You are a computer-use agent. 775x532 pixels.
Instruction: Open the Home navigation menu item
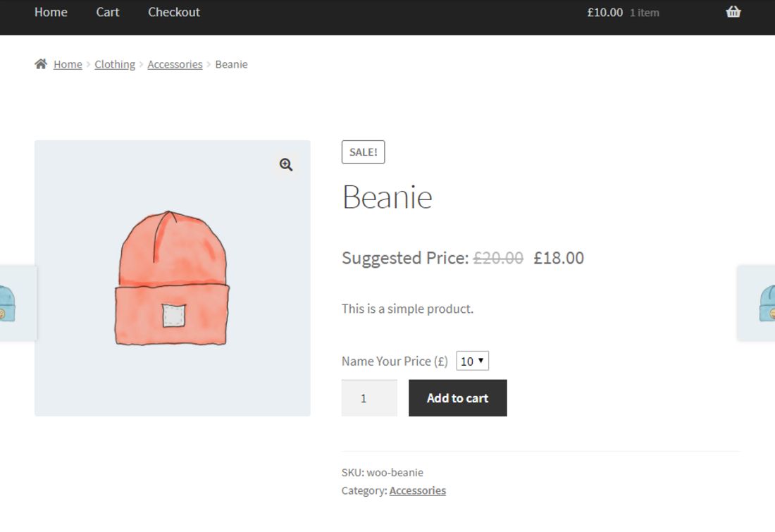pyautogui.click(x=51, y=12)
